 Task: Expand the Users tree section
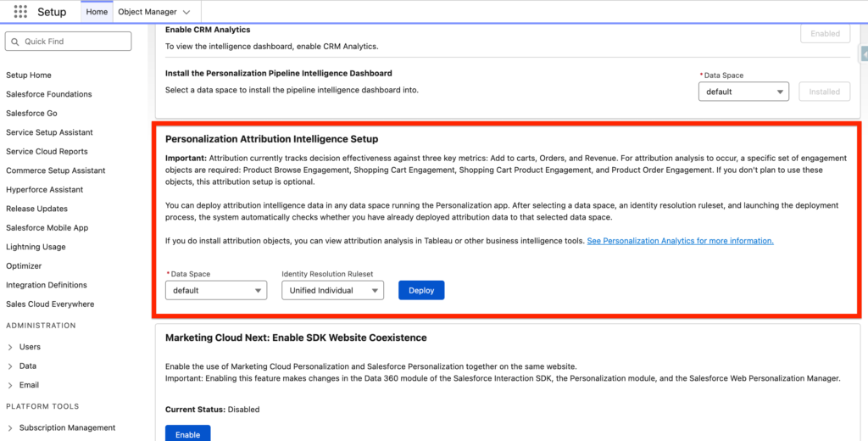point(10,347)
